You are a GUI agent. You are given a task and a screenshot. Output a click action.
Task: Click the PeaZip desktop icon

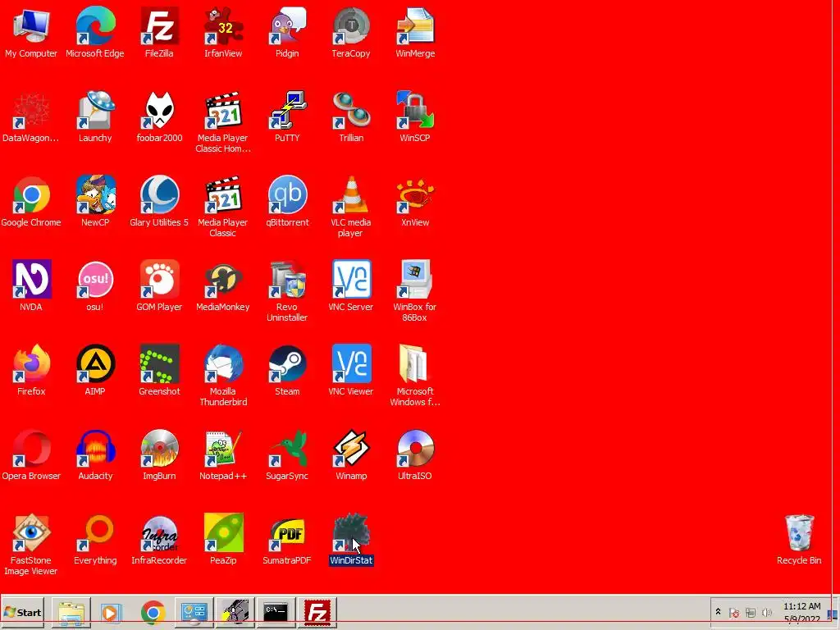tap(223, 533)
